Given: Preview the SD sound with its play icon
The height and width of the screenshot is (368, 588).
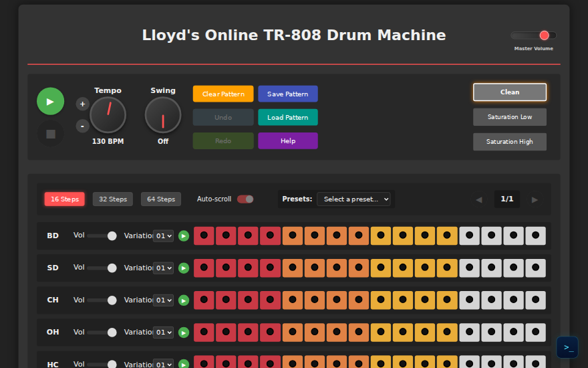Looking at the screenshot, I should click(x=183, y=268).
